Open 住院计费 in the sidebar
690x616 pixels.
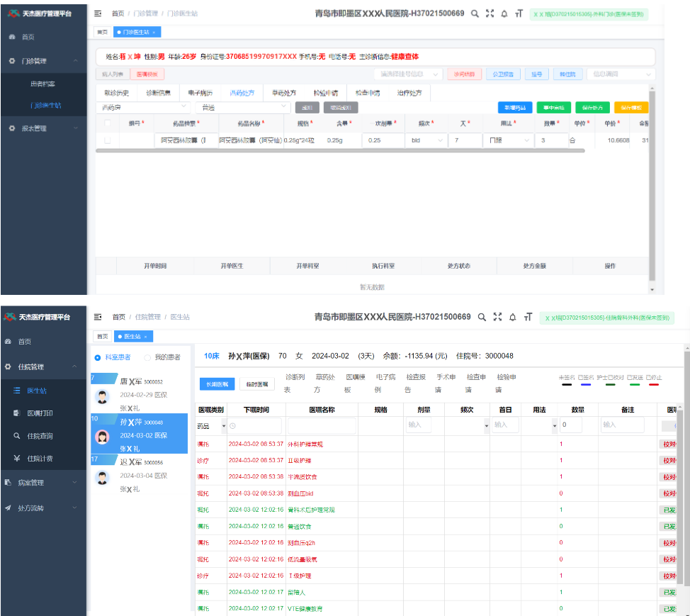(40, 459)
